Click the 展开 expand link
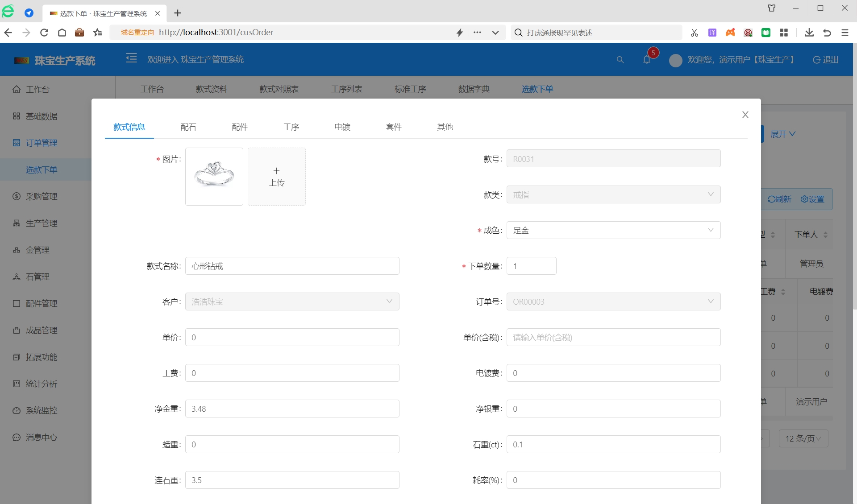 click(x=783, y=134)
